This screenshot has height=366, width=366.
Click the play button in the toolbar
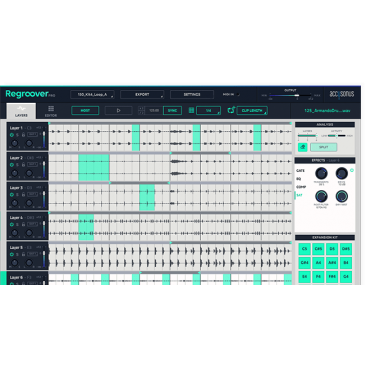(x=118, y=110)
